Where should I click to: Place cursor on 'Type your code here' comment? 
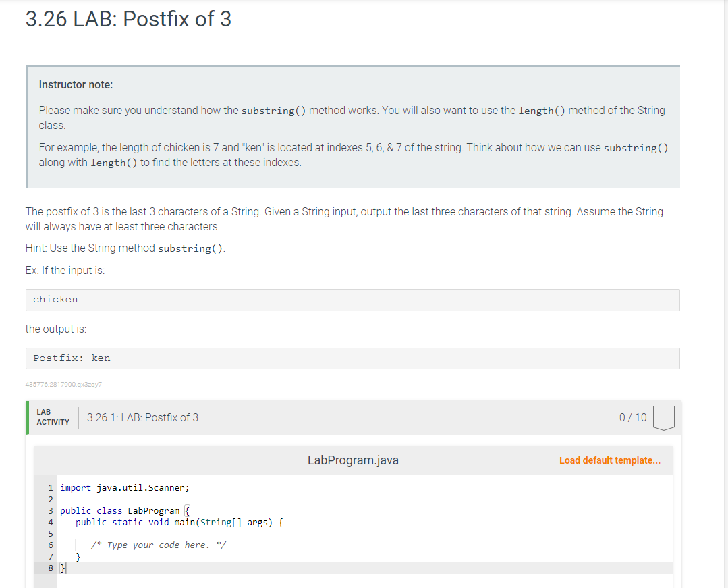click(x=159, y=545)
